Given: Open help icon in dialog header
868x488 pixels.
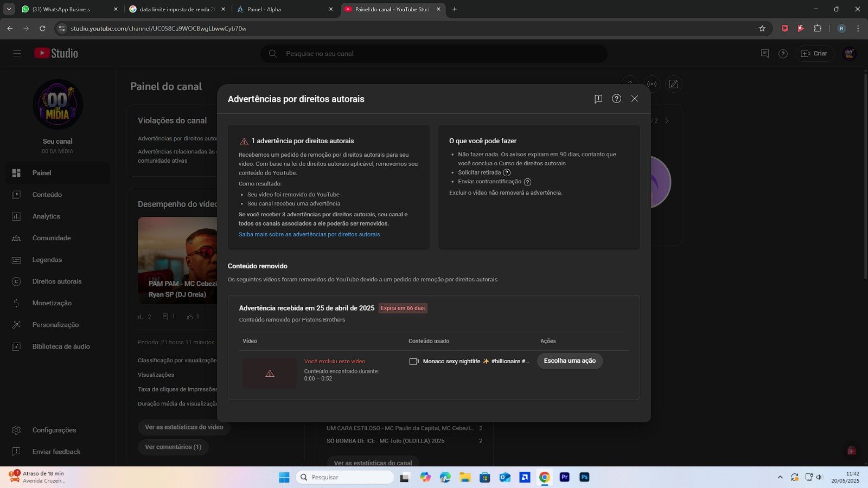Looking at the screenshot, I should [616, 99].
